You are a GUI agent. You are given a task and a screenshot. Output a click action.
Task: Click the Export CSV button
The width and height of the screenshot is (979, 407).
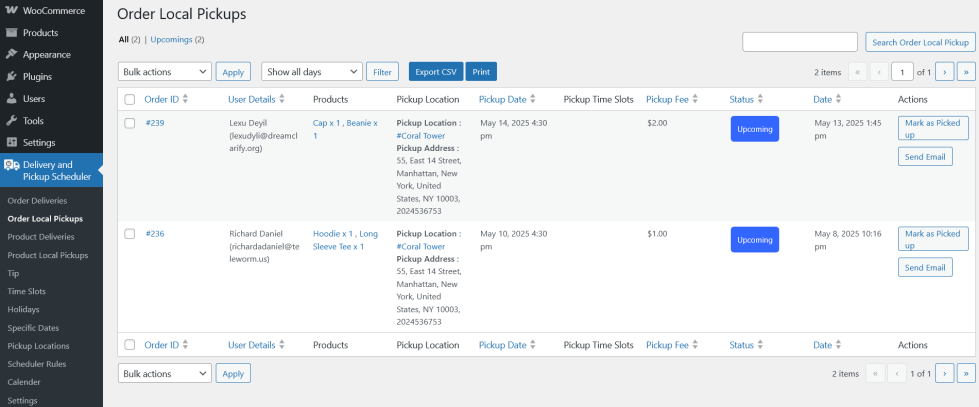[x=435, y=72]
